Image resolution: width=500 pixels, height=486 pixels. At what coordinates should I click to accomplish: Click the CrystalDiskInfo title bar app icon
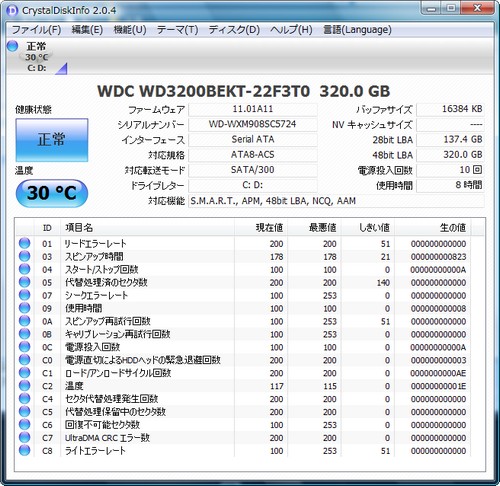[x=12, y=10]
